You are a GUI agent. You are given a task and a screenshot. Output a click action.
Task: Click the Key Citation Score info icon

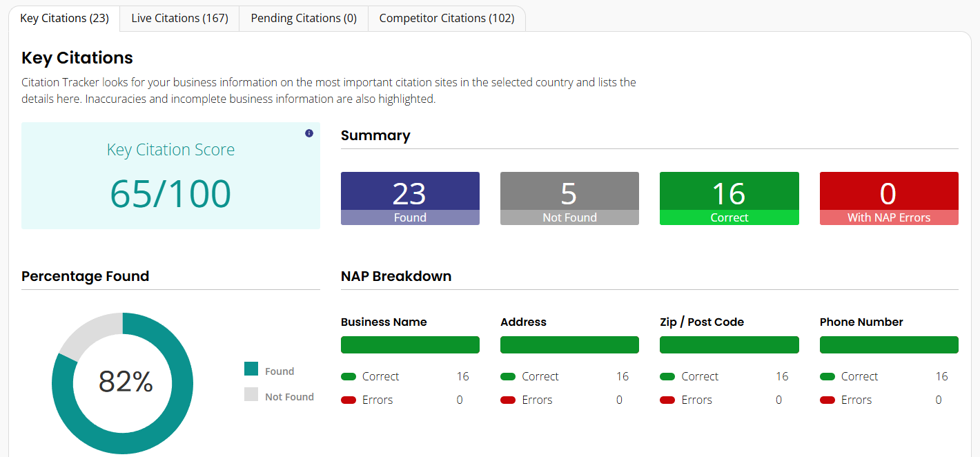[x=309, y=133]
